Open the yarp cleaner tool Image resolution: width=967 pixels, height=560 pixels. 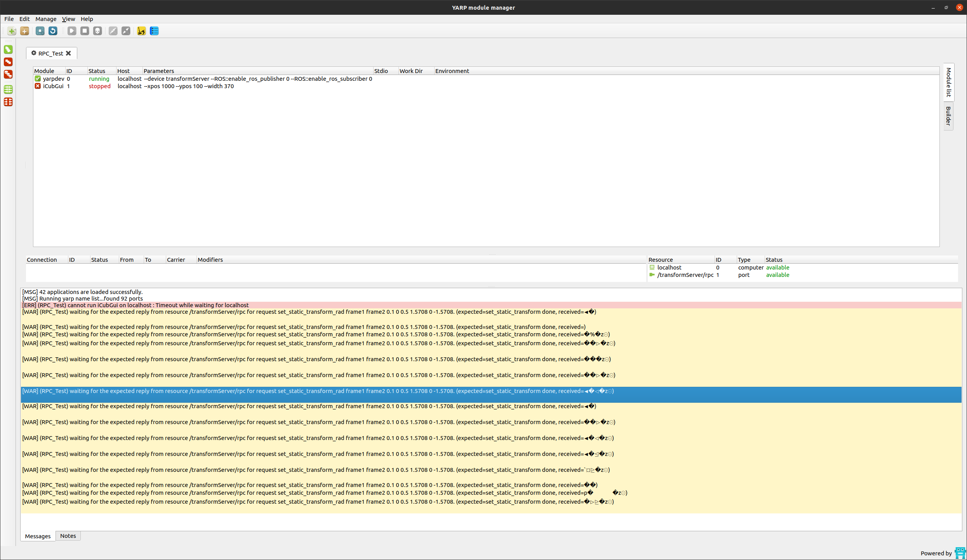point(141,31)
